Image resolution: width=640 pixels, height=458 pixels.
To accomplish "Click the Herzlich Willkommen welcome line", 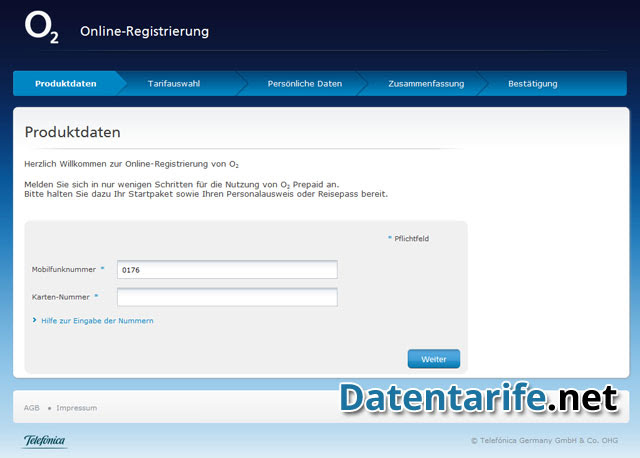I will (131, 164).
